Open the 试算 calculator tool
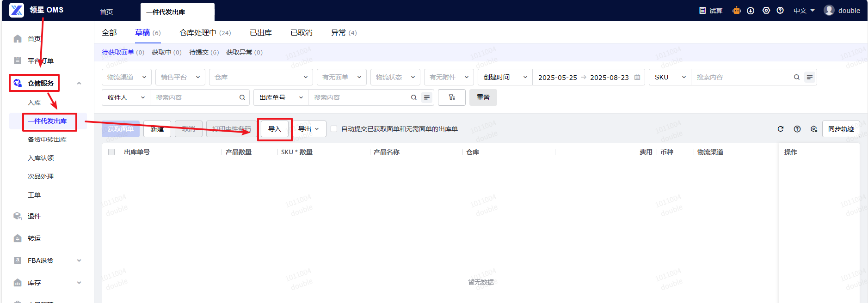868x303 pixels. tap(711, 11)
